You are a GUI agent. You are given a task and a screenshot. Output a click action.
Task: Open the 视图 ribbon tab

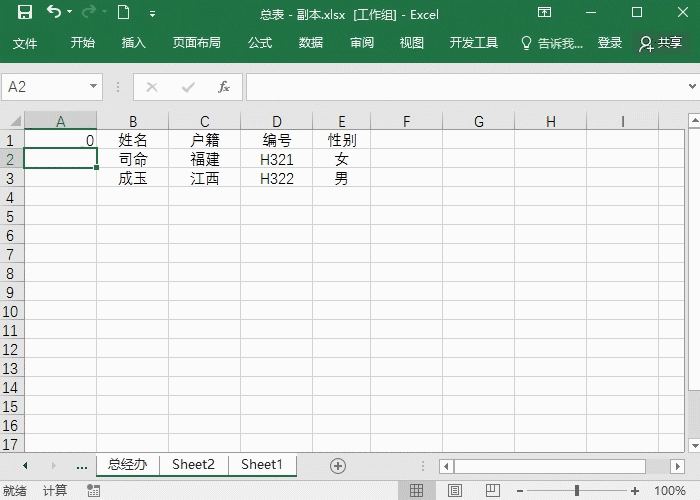click(411, 43)
